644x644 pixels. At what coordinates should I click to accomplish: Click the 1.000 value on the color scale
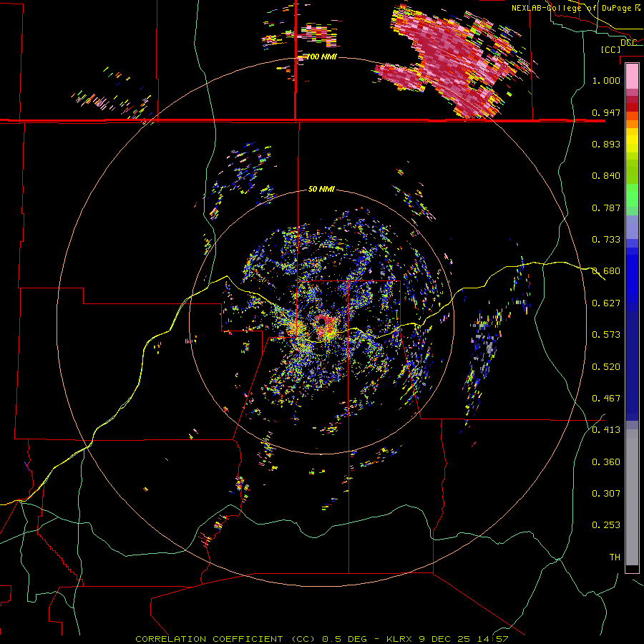tap(606, 80)
